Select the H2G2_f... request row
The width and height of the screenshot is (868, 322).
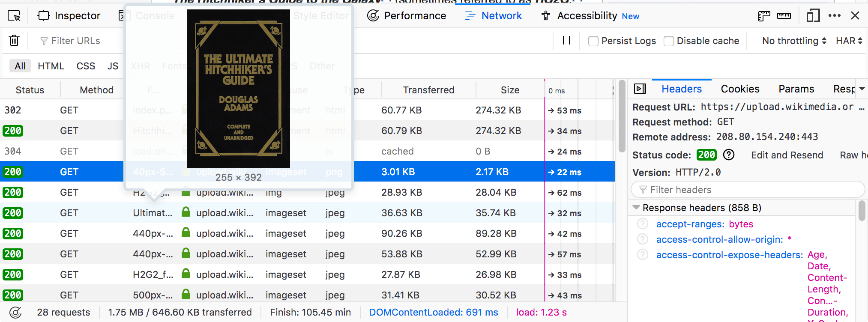pos(308,274)
